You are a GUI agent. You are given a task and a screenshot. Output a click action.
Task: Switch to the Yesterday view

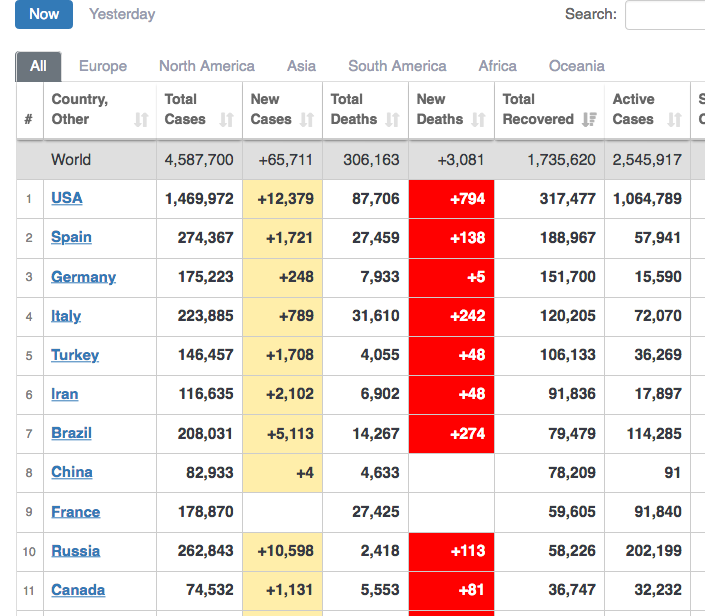[x=122, y=14]
